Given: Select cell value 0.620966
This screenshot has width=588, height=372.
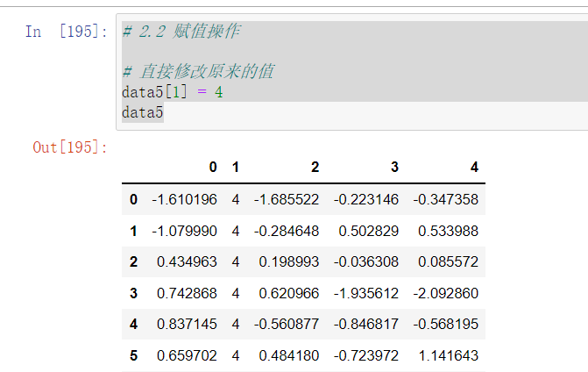Looking at the screenshot, I should click(x=289, y=293).
